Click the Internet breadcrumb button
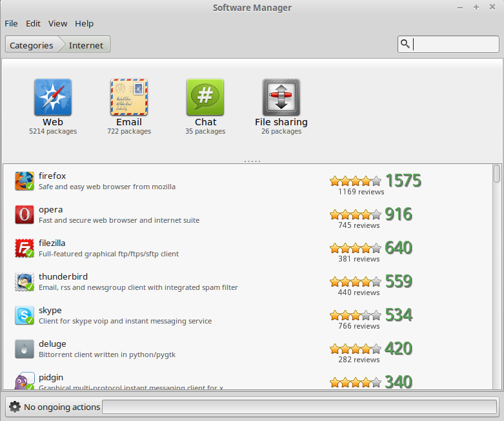The width and height of the screenshot is (504, 421). click(x=86, y=45)
